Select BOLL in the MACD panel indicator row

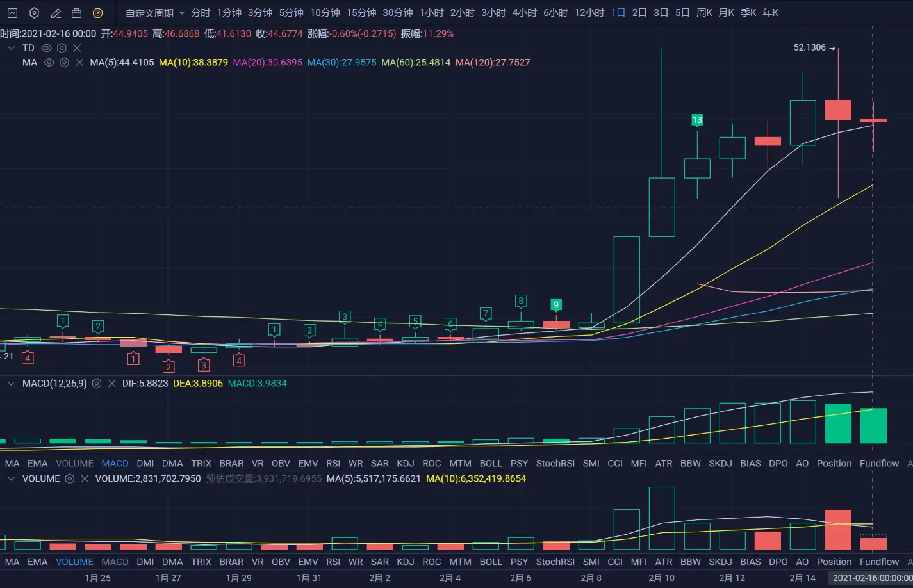click(x=491, y=463)
